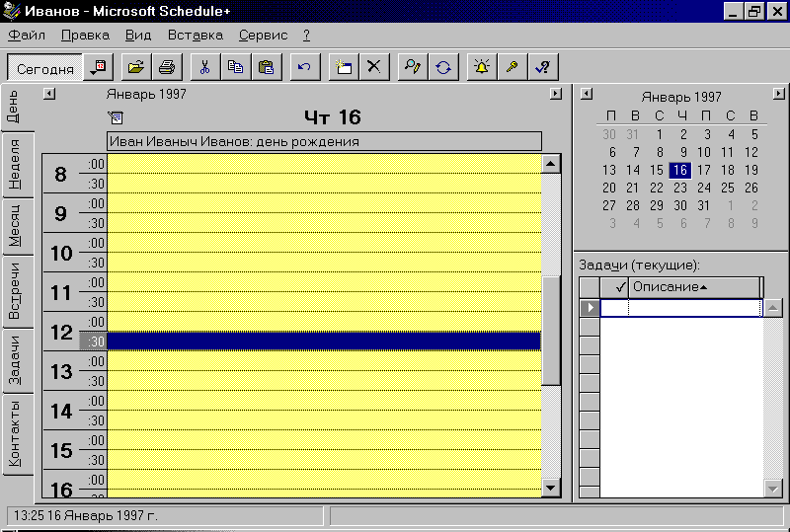Select grayed date 30 of previous month
Viewport: 790px width, 532px height.
click(609, 134)
